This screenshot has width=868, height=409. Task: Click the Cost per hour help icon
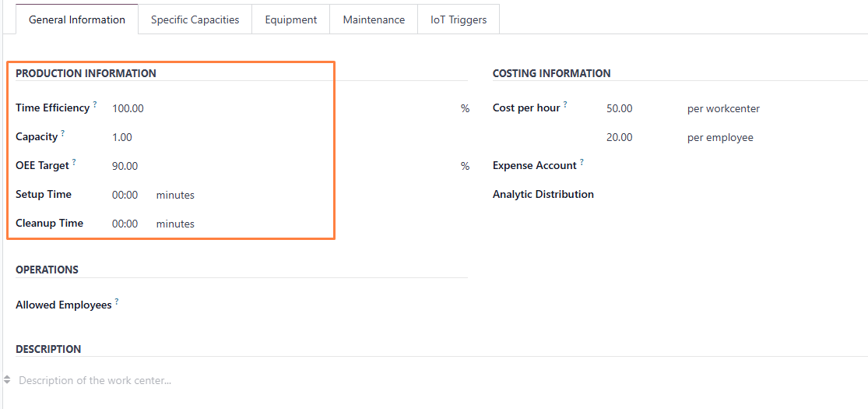coord(565,104)
